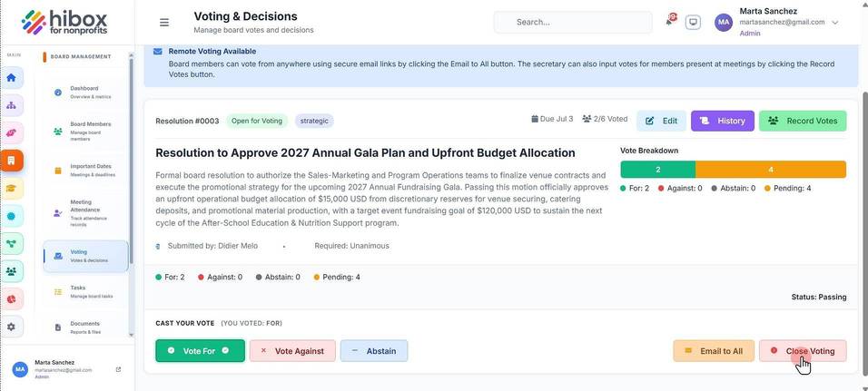Image resolution: width=868 pixels, height=391 pixels.
Task: Select the home icon in left rail
Action: [12, 77]
